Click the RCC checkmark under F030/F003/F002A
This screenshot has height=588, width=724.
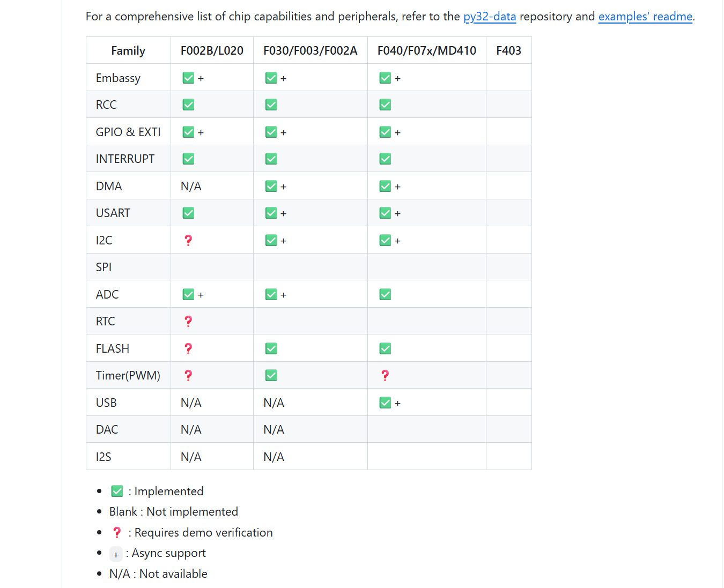point(271,105)
